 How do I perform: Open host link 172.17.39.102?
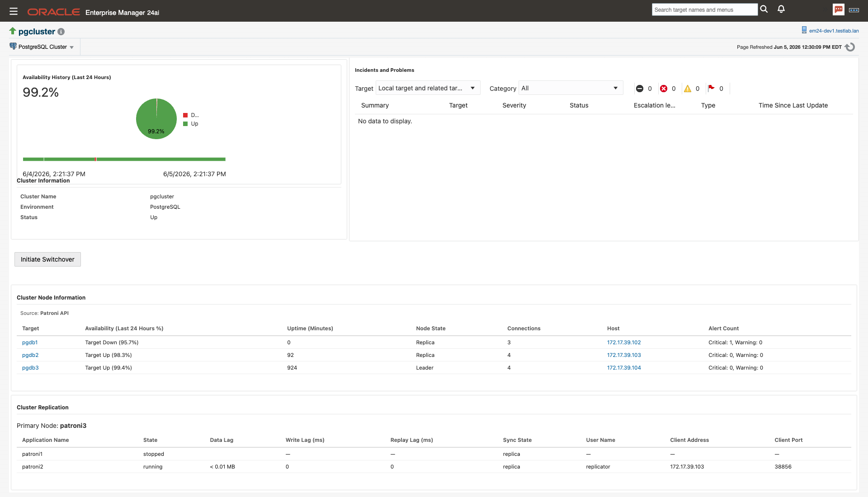(624, 342)
